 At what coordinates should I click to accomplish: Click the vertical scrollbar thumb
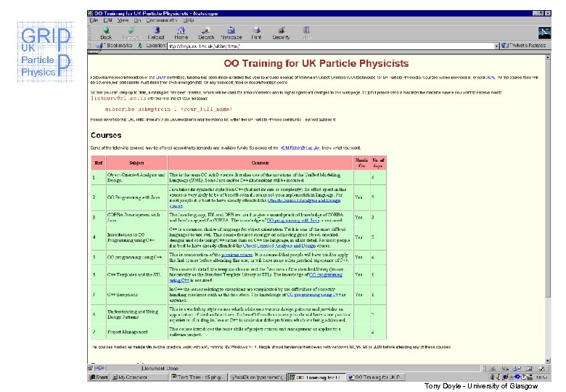point(548,179)
